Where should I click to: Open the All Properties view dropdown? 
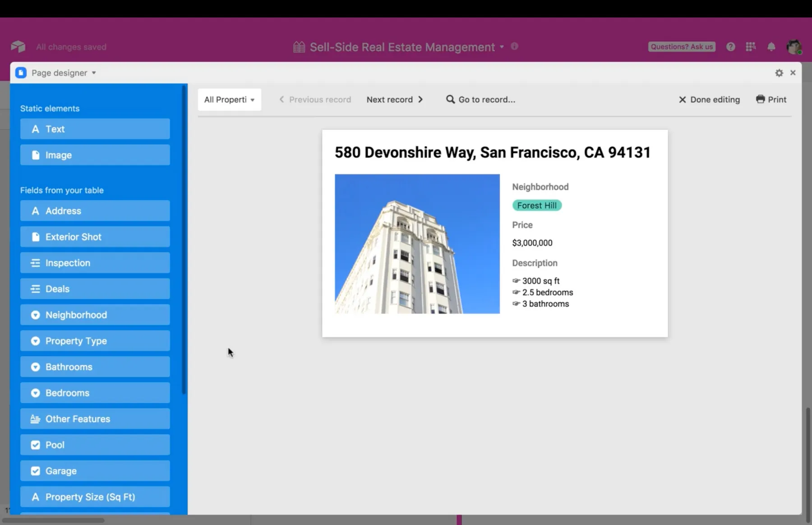coord(229,100)
